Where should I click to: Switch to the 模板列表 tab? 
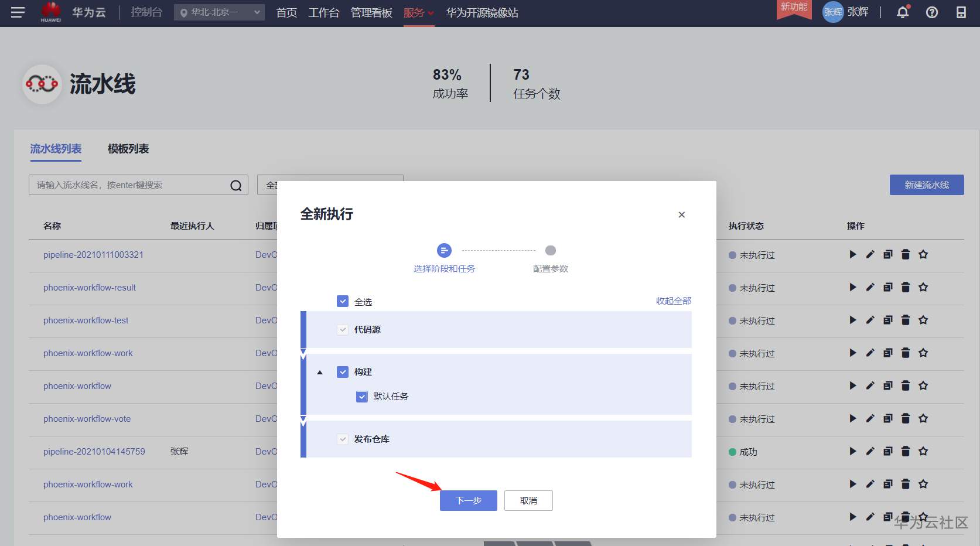[128, 149]
